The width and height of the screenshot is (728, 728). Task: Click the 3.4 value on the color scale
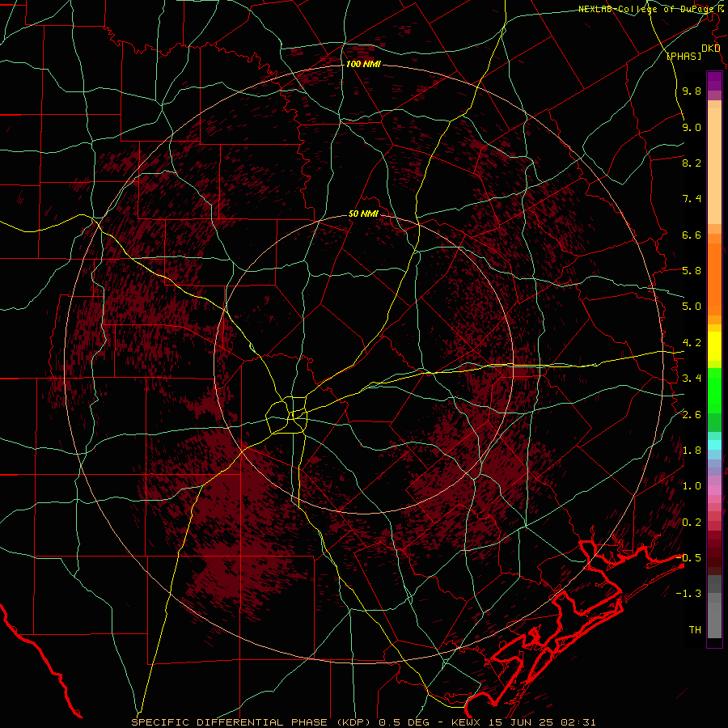(692, 379)
